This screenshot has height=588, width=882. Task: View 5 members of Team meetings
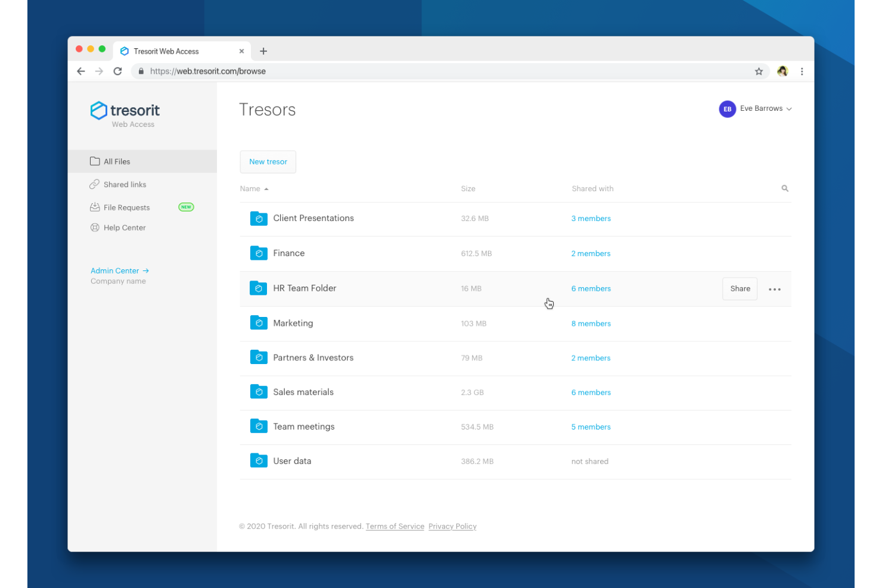point(591,427)
